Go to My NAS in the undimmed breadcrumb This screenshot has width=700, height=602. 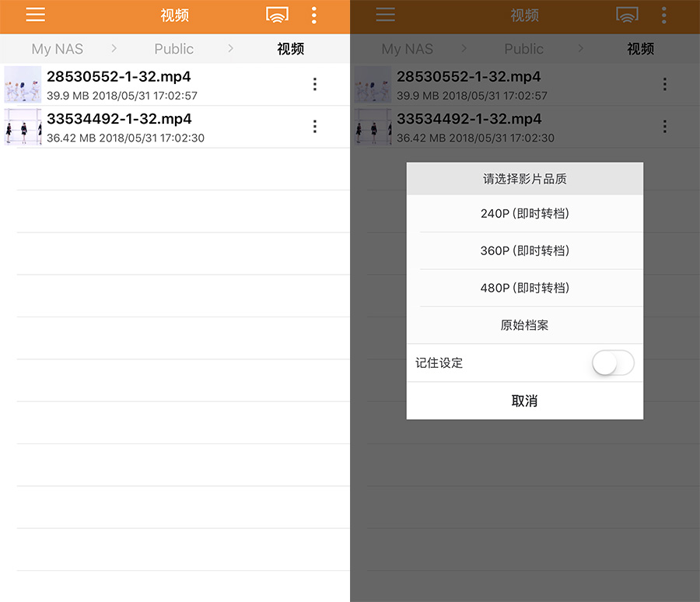[x=58, y=49]
